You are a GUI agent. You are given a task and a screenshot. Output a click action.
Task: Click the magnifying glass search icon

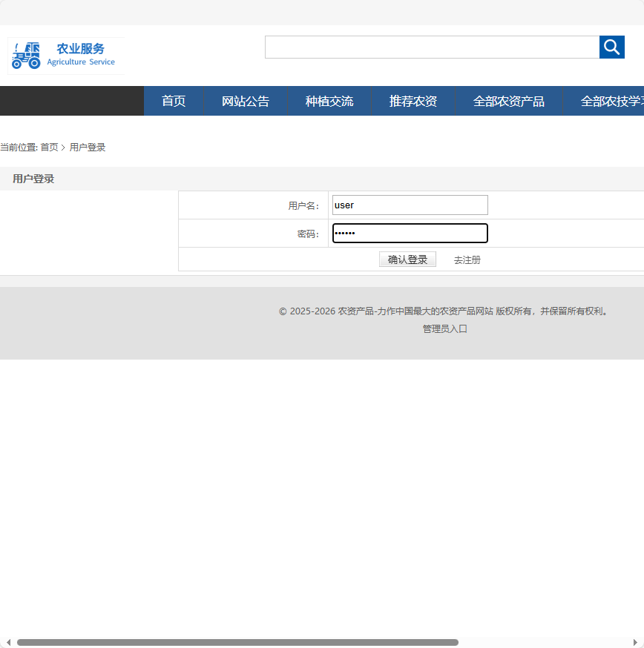(x=611, y=47)
